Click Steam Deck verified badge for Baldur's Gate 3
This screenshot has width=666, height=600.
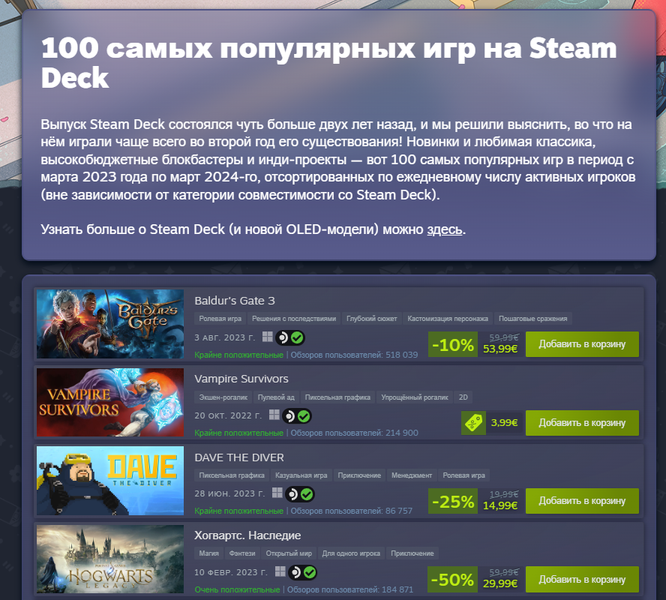coord(291,338)
